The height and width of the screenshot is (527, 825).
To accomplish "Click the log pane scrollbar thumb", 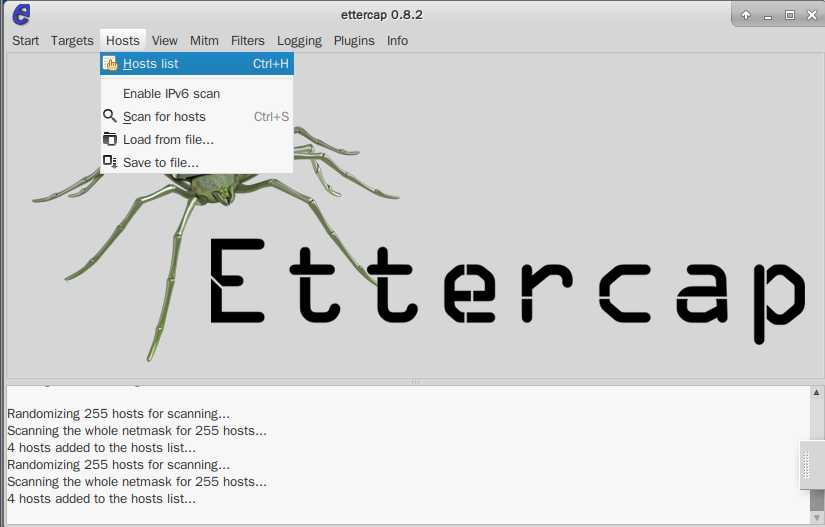I will [816, 500].
